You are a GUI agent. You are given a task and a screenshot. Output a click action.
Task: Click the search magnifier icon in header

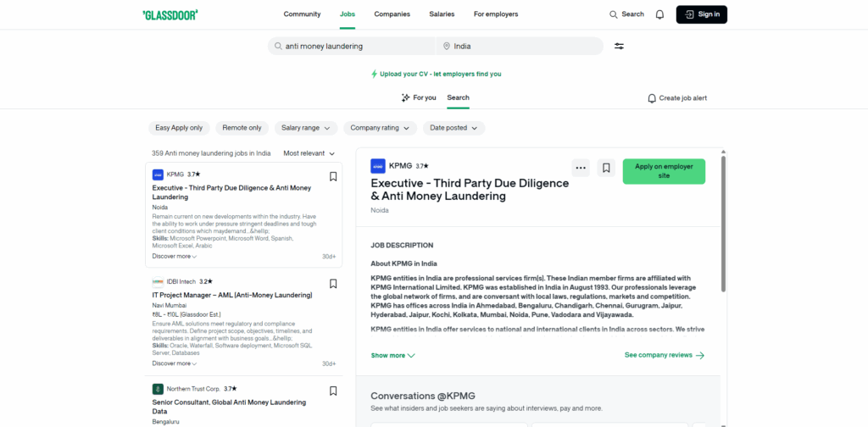[614, 14]
